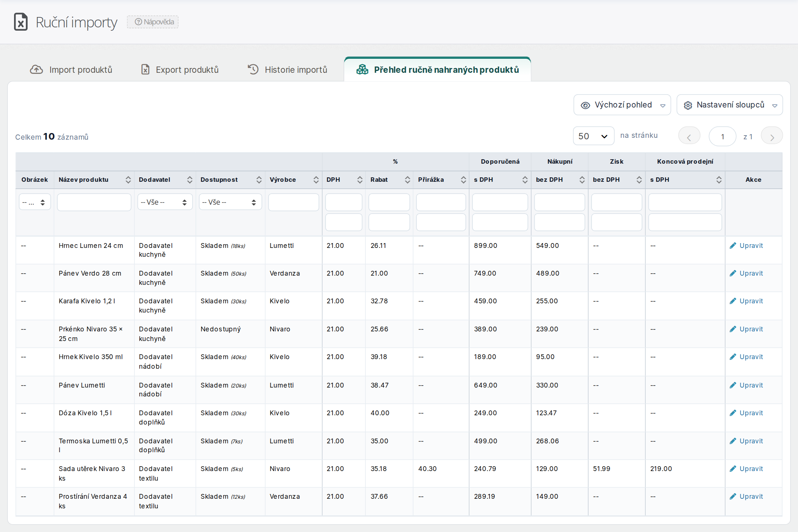Click the upper DPH filter field
Viewport: 798px width, 532px height.
[x=344, y=202]
